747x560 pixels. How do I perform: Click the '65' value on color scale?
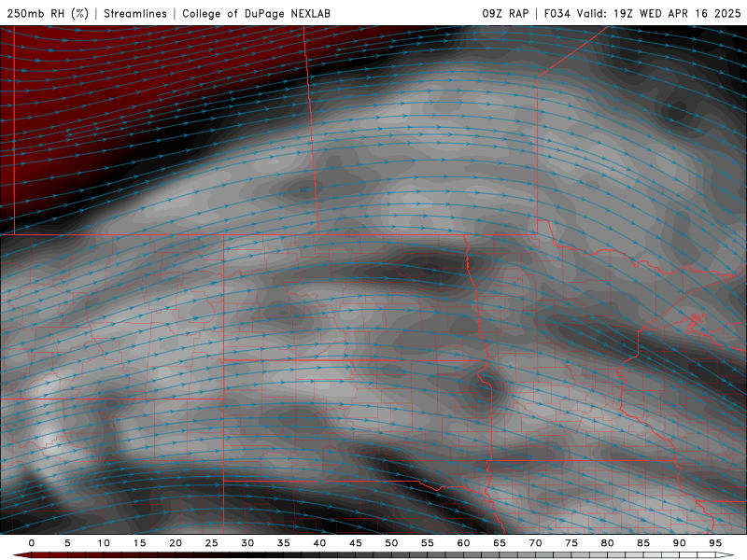pyautogui.click(x=500, y=543)
